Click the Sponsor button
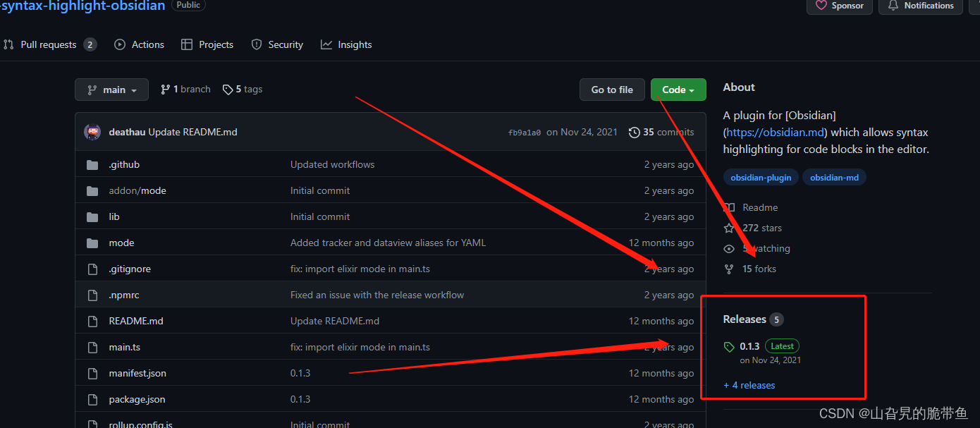This screenshot has width=980, height=428. 840,6
